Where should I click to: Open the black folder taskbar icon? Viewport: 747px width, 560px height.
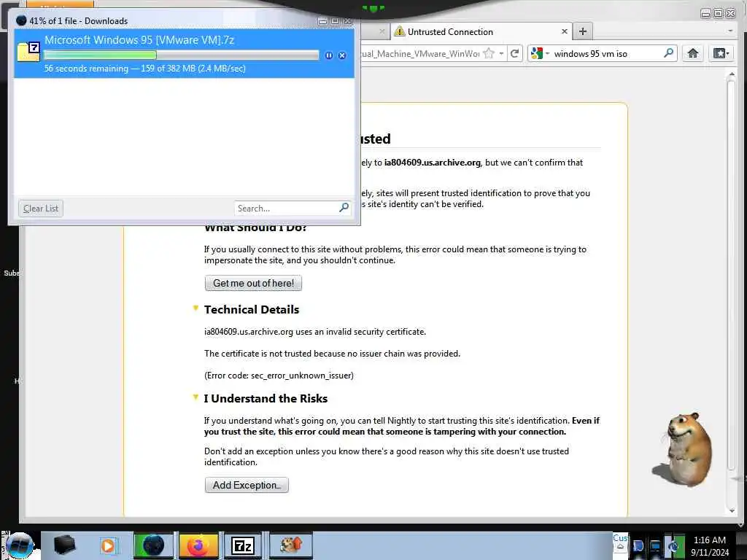pyautogui.click(x=64, y=545)
